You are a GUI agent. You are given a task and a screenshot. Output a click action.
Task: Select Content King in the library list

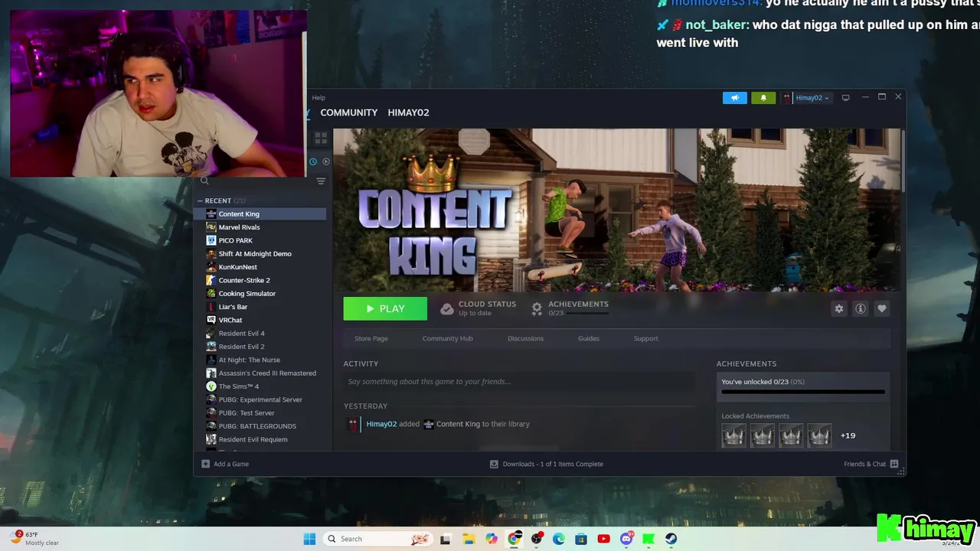click(x=261, y=214)
